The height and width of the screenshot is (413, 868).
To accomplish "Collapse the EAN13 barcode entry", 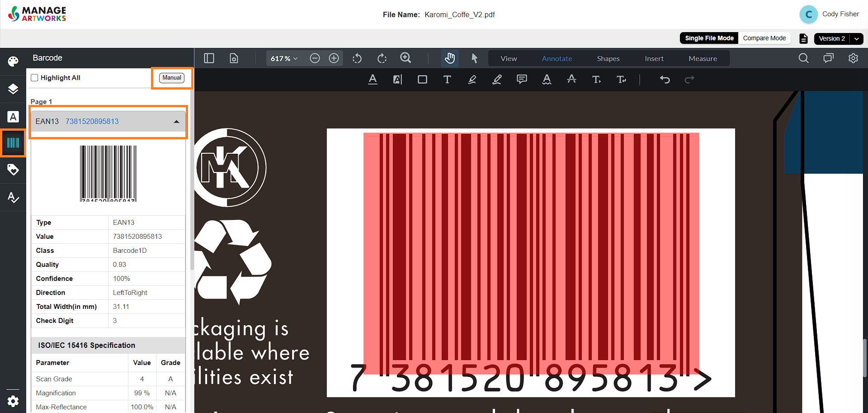I will click(x=176, y=121).
